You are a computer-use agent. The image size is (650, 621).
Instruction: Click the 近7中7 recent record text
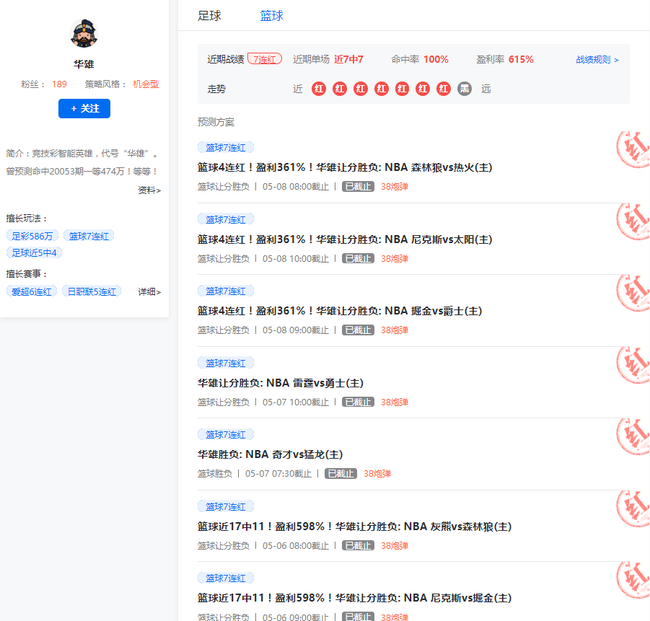(x=349, y=59)
